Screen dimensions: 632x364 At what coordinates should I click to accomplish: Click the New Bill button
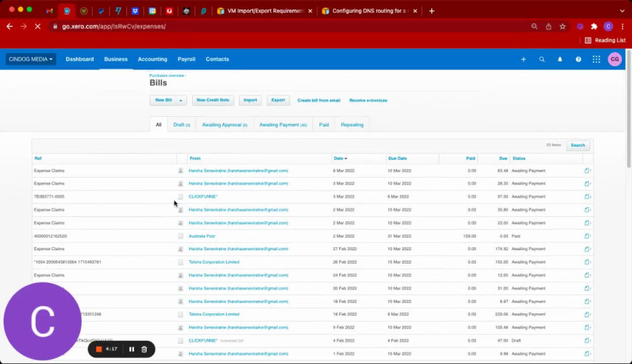click(163, 100)
